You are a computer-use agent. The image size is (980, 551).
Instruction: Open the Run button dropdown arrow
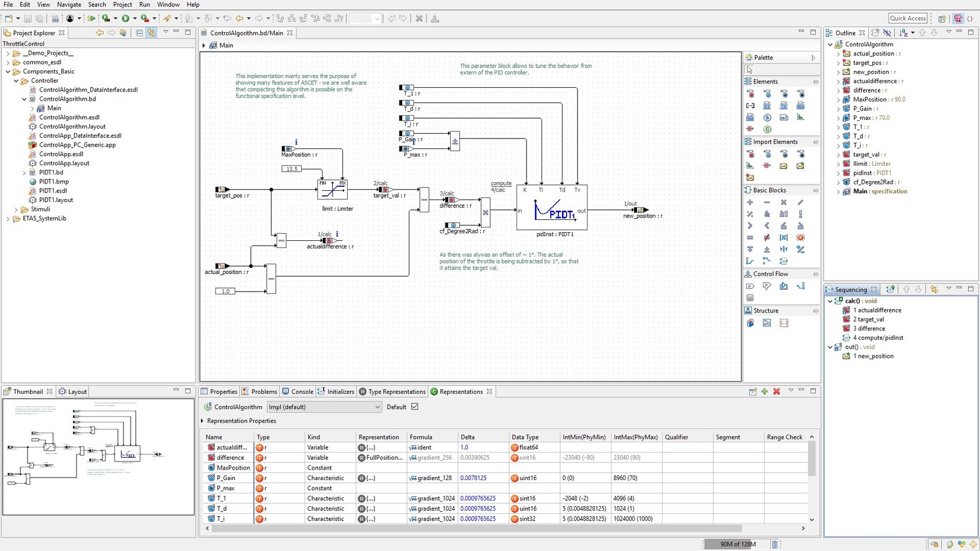(x=135, y=19)
